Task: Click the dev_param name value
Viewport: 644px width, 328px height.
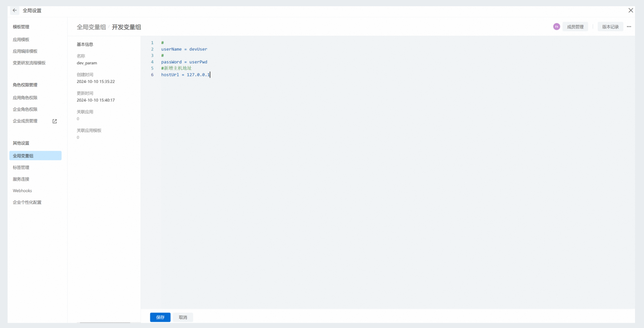Action: [87, 63]
